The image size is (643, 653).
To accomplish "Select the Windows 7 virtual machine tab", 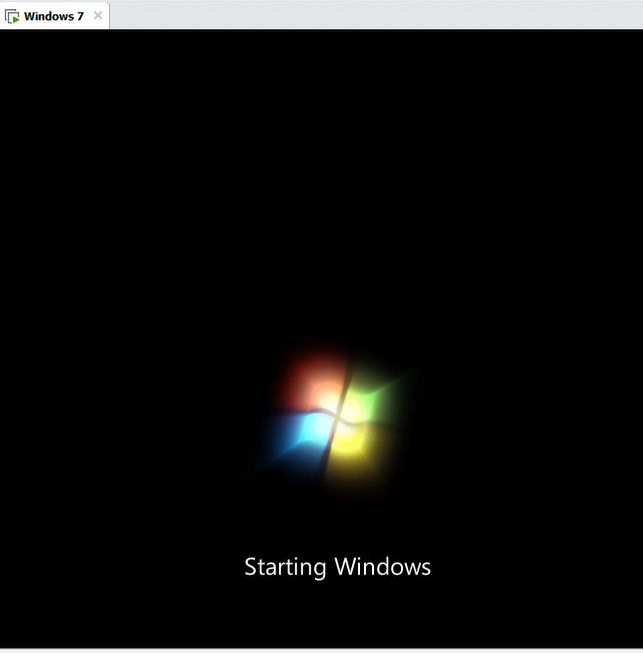I will (54, 16).
